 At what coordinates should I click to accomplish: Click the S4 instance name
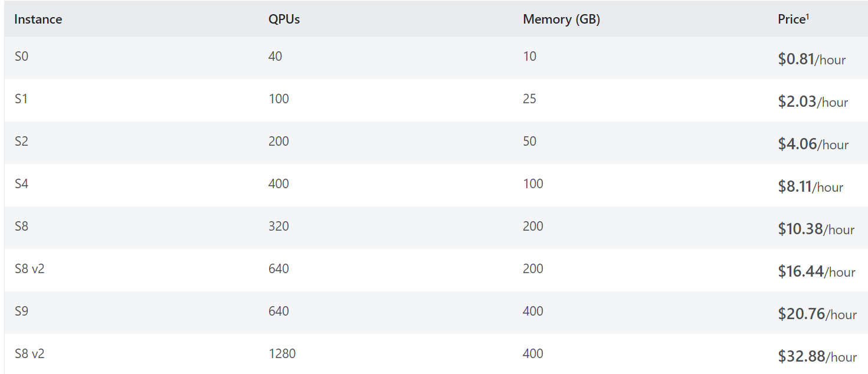(x=21, y=184)
